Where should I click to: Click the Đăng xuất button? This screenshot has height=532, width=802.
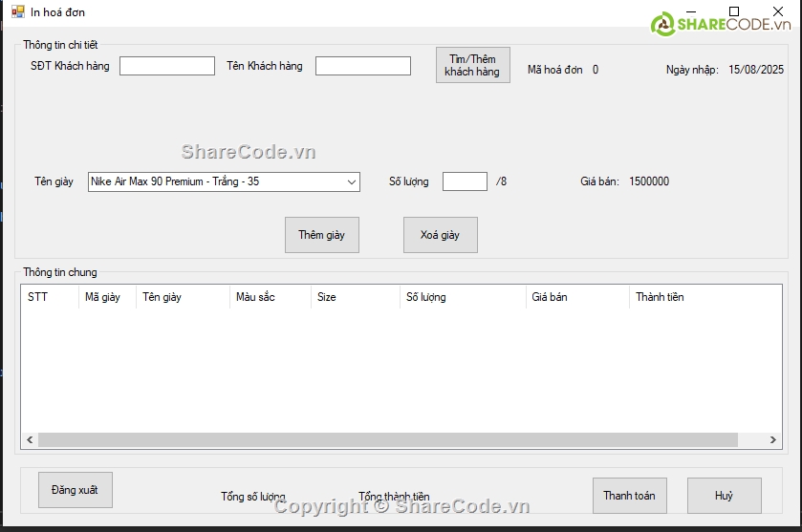pos(76,490)
